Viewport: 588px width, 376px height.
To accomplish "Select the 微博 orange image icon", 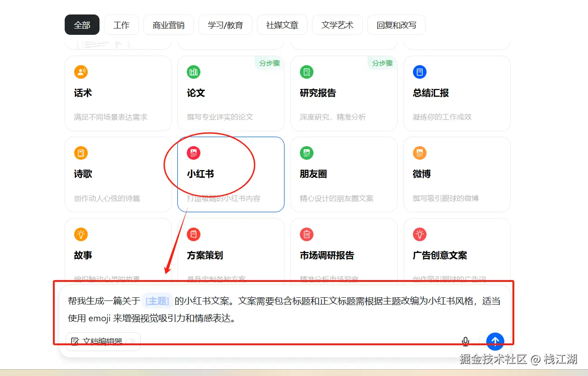I will tap(420, 153).
